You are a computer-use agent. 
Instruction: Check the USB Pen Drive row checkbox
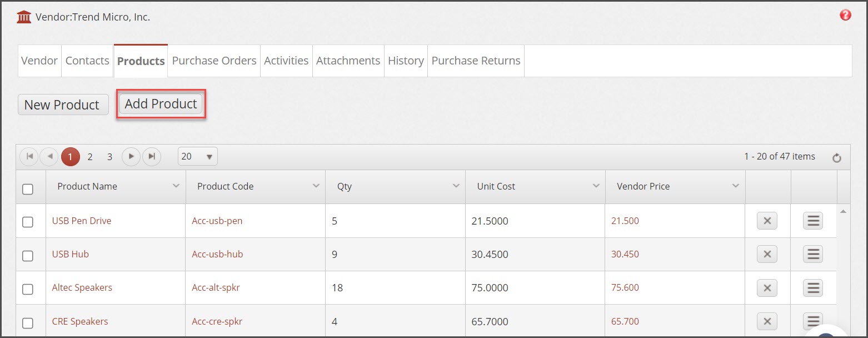point(28,222)
